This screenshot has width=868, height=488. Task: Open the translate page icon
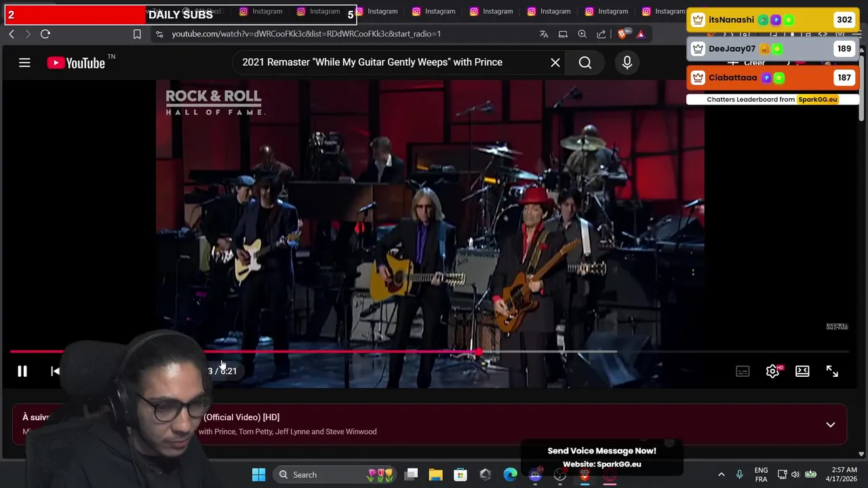pyautogui.click(x=544, y=34)
